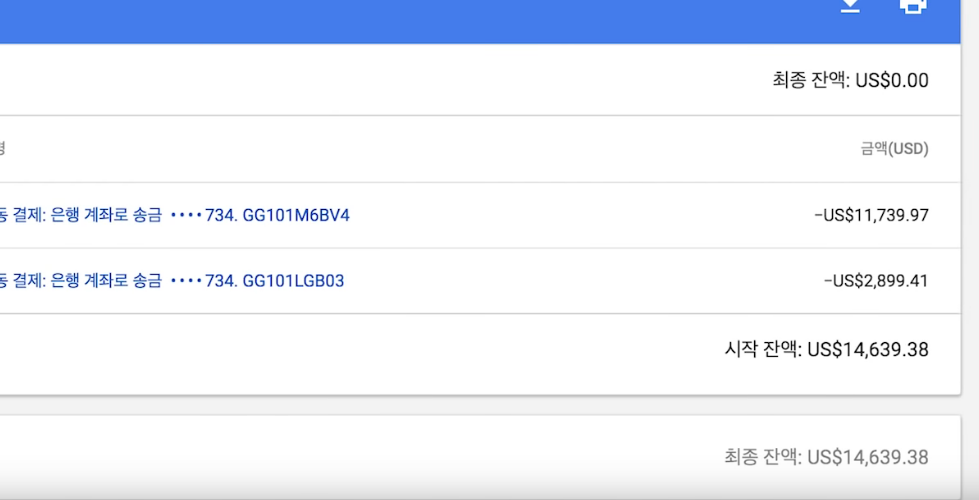Open the GG101LGB03 bank transfer payment link
The width and height of the screenshot is (979, 500).
click(172, 281)
